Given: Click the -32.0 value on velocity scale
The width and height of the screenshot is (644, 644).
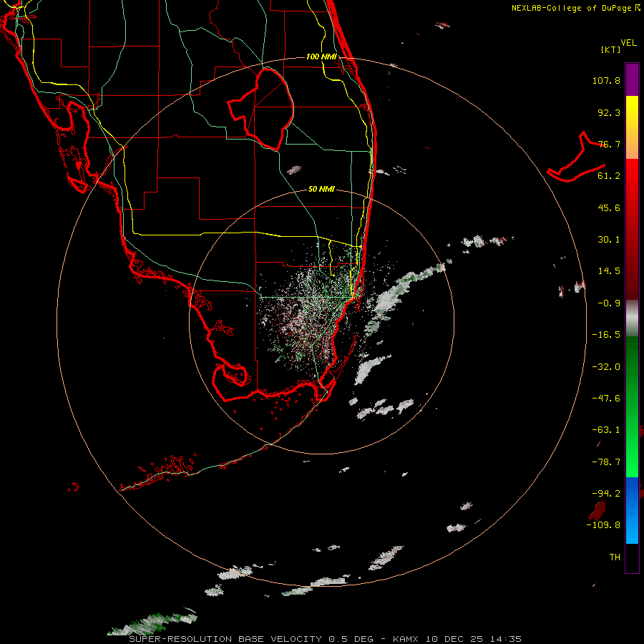Looking at the screenshot, I should (x=606, y=367).
